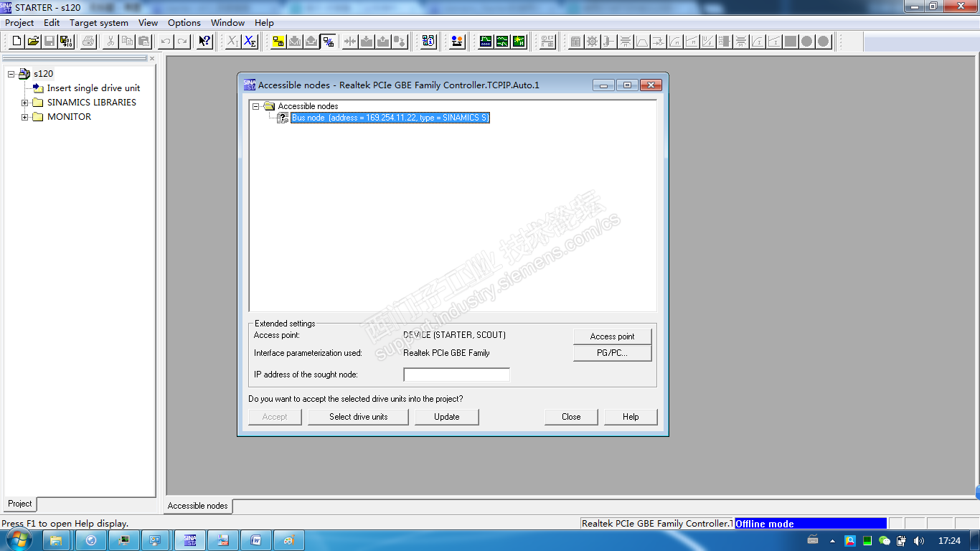This screenshot has height=551, width=980.
Task: Click the Select drive units button
Action: click(359, 417)
